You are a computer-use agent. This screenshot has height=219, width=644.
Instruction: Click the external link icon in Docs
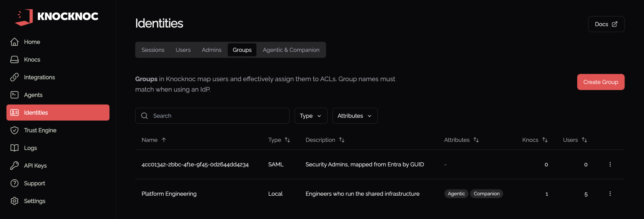(x=614, y=24)
